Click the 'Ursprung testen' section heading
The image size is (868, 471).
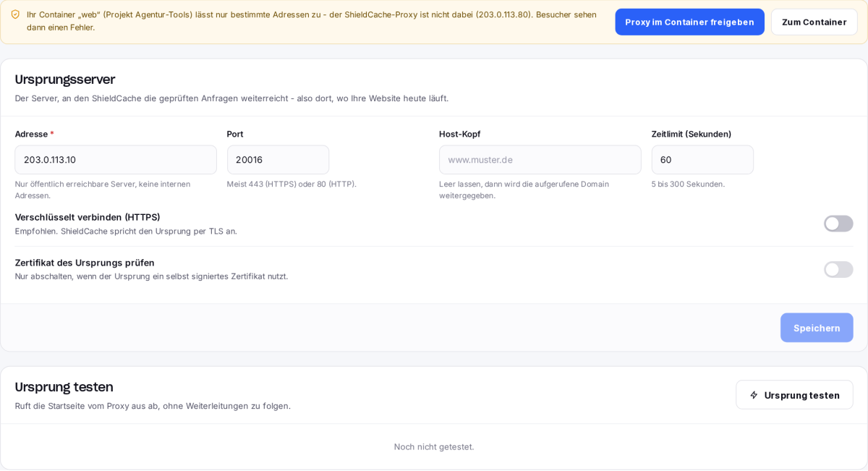pos(64,387)
